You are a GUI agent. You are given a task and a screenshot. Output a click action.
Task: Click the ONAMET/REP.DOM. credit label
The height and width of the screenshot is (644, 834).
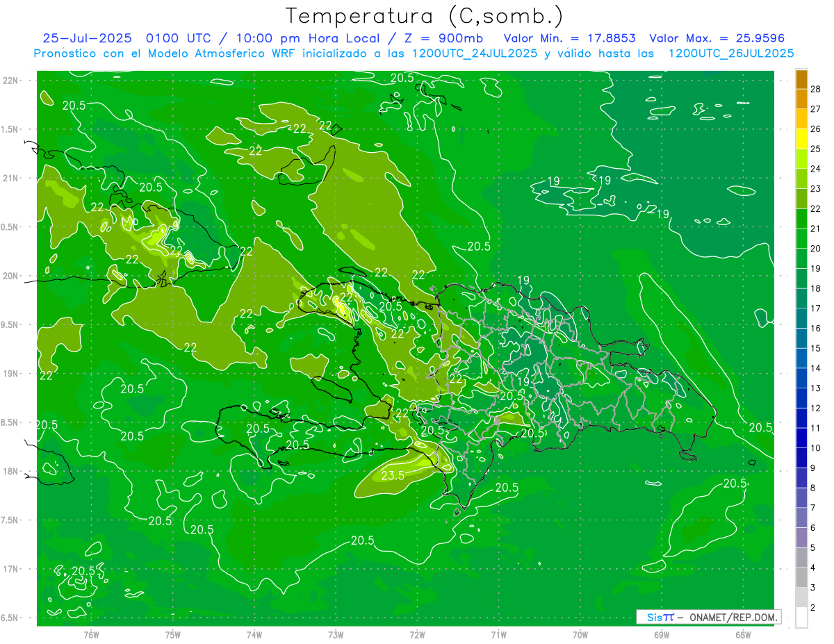coord(733,617)
